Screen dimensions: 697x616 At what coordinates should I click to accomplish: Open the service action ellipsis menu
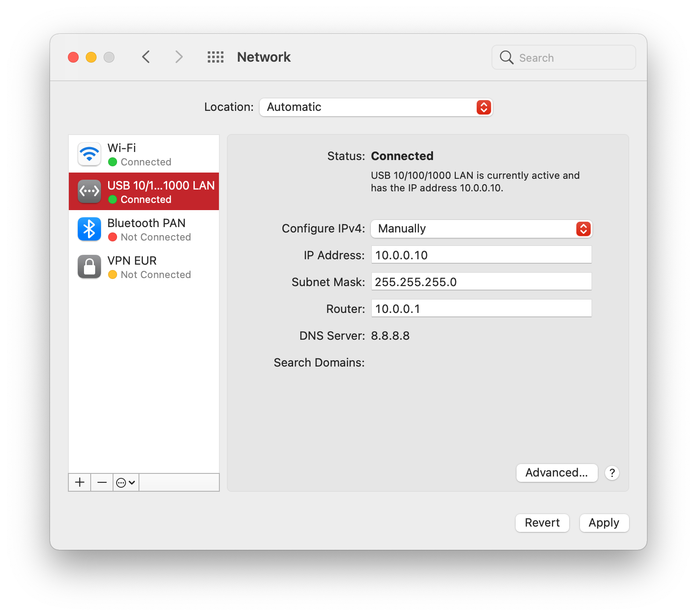[x=126, y=482]
